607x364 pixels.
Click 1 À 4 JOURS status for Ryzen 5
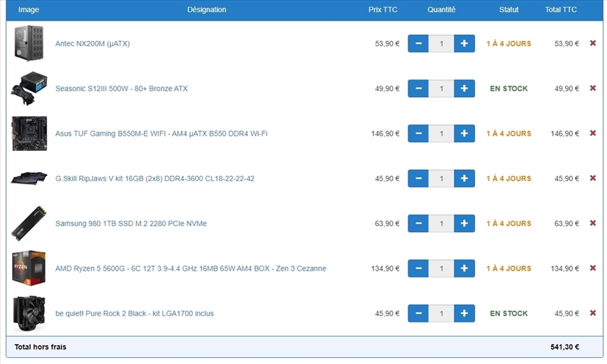click(508, 268)
